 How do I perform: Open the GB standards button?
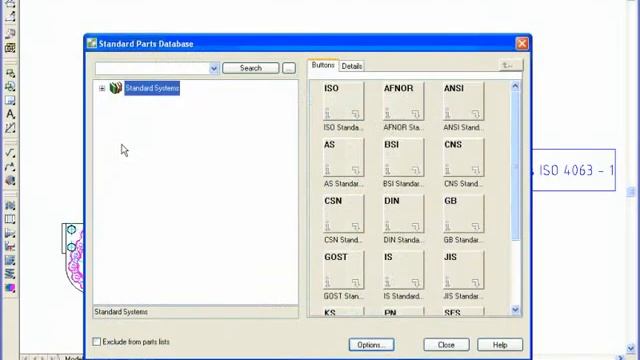[463, 214]
